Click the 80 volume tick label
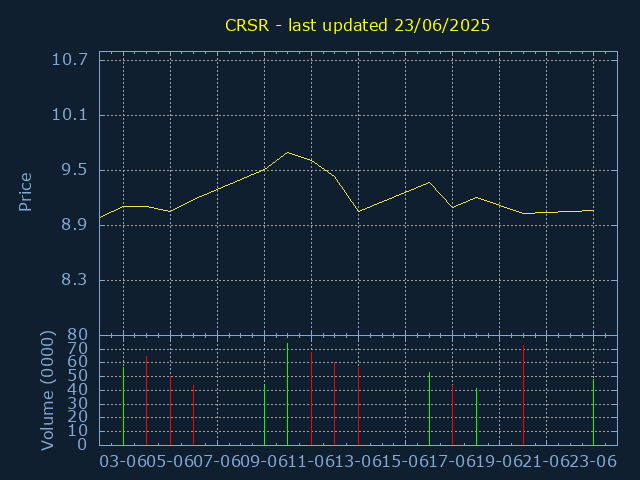640x480 pixels. (78, 335)
